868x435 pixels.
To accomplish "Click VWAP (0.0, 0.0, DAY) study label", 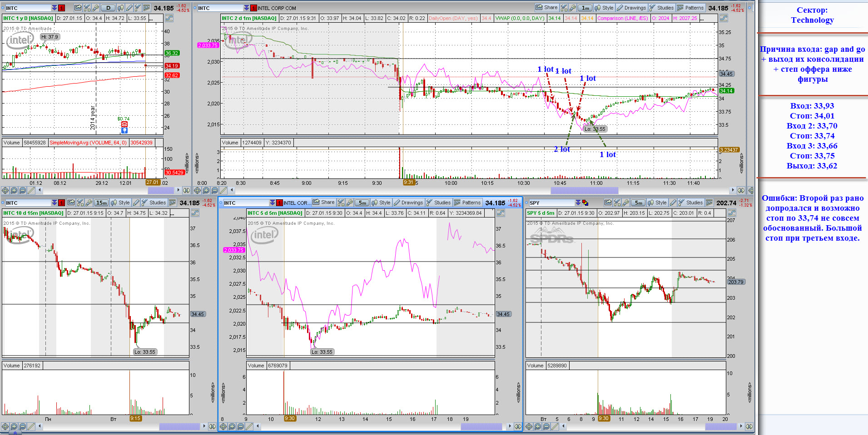I will click(520, 18).
